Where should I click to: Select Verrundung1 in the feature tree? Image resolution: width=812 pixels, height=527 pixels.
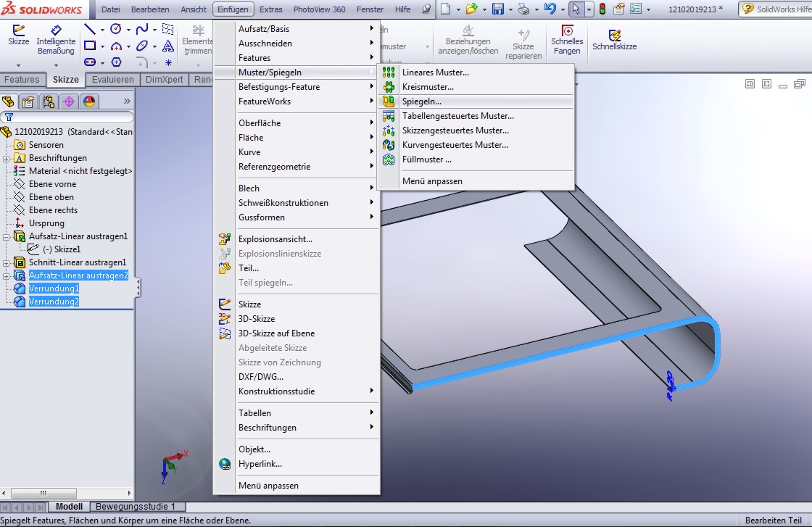tap(54, 289)
